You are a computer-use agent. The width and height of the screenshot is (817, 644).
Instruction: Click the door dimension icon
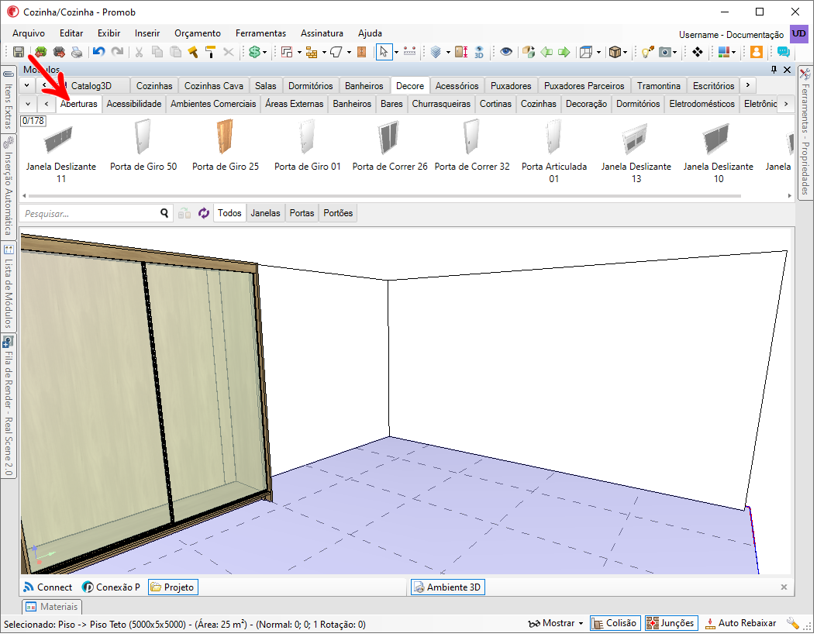tap(461, 52)
